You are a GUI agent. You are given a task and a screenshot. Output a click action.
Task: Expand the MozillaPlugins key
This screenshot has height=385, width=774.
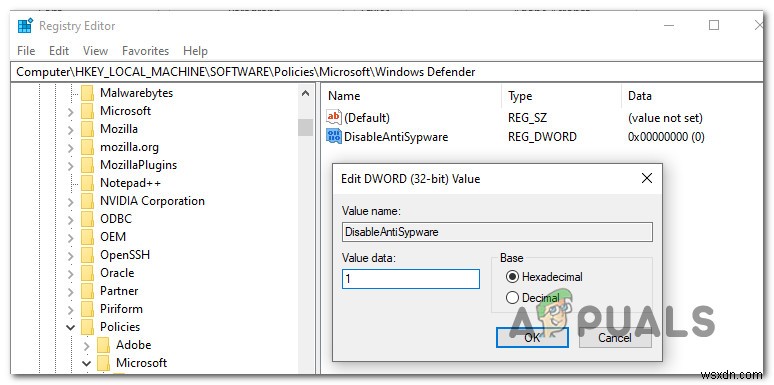click(71, 166)
